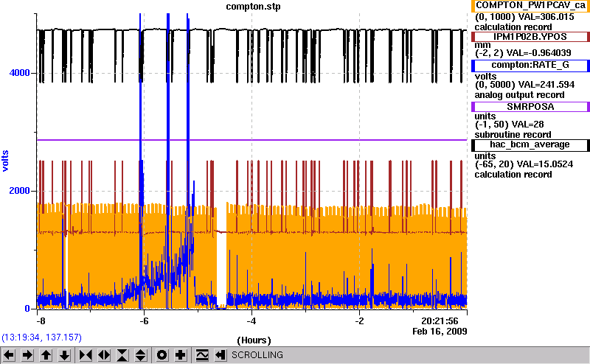Select the hac_bcm_average legend entry
This screenshot has width=590, height=364.
coord(530,145)
